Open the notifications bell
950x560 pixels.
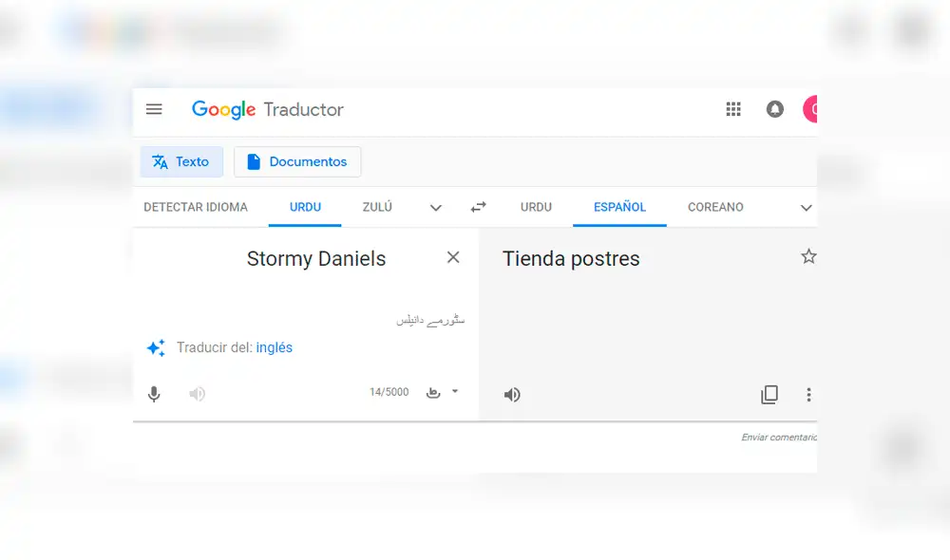coord(775,108)
